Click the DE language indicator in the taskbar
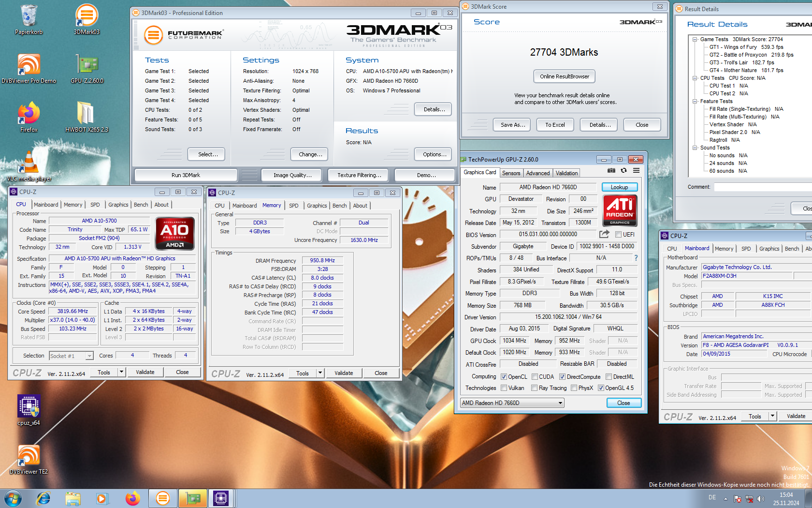Screen dimensions: 812x508 [712, 497]
